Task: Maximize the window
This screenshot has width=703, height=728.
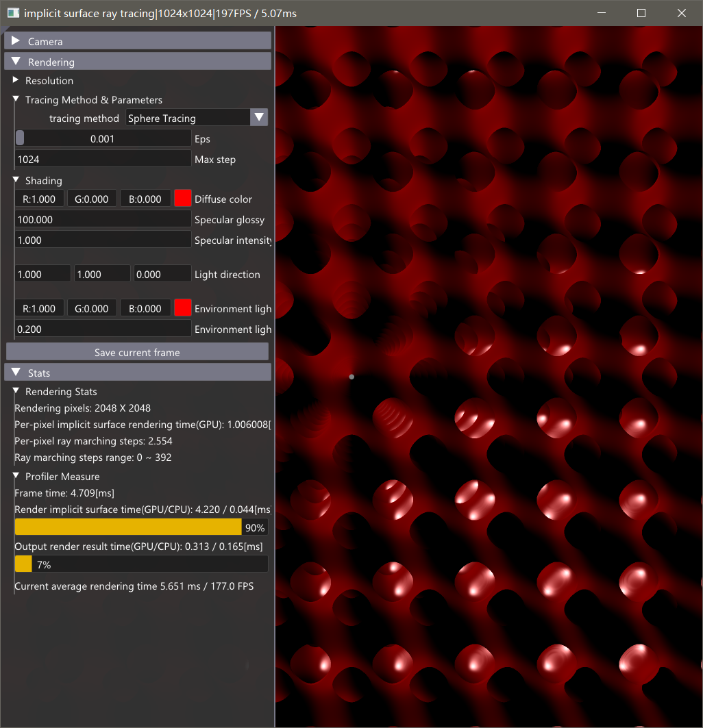Action: coord(641,13)
